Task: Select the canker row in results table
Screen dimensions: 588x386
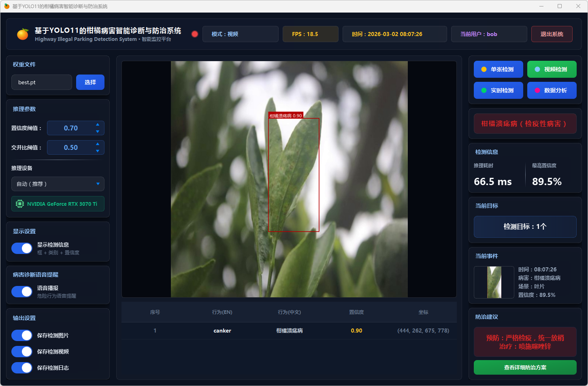Action: (289, 331)
